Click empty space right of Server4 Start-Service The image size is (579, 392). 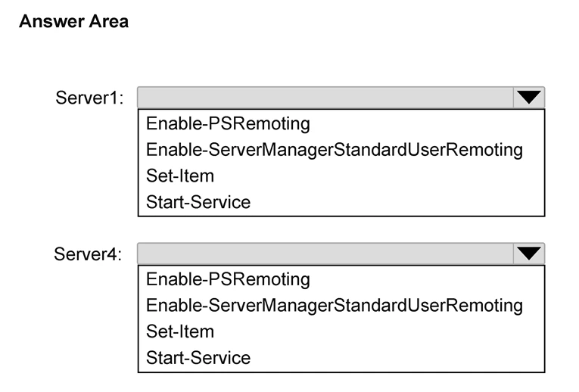(397, 358)
